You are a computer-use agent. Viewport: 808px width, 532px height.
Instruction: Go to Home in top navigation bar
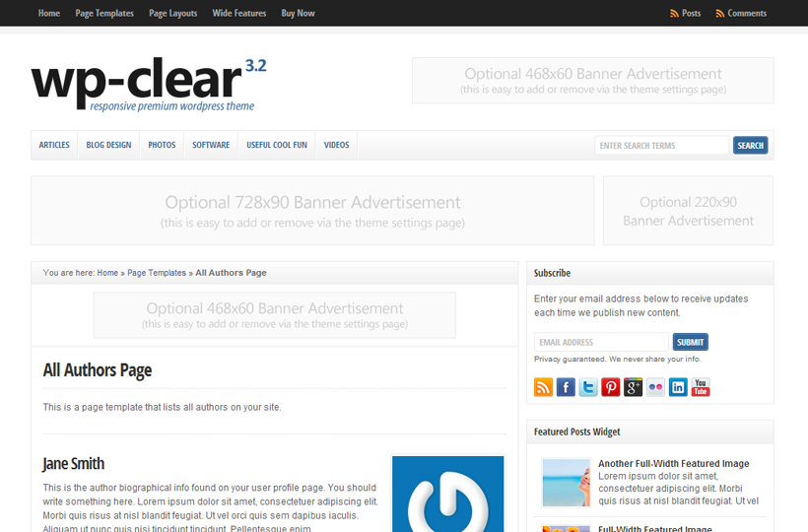49,13
